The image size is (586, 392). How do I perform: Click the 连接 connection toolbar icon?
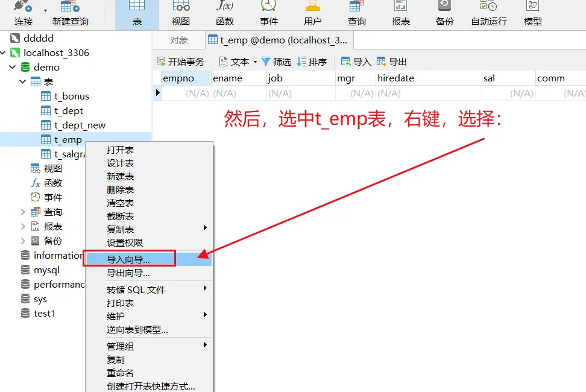(x=23, y=13)
